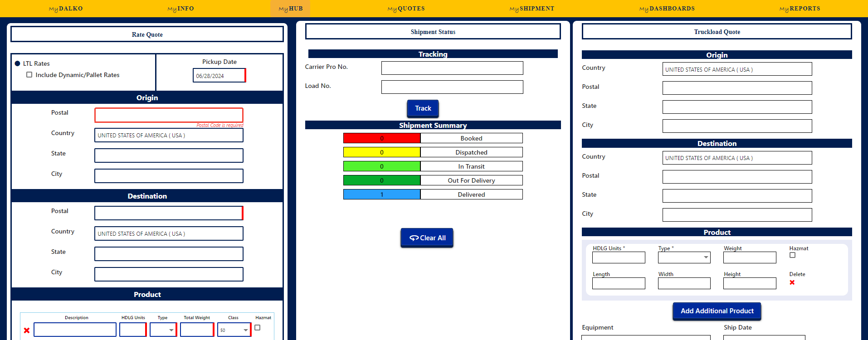Click the In Transit status label

(472, 166)
